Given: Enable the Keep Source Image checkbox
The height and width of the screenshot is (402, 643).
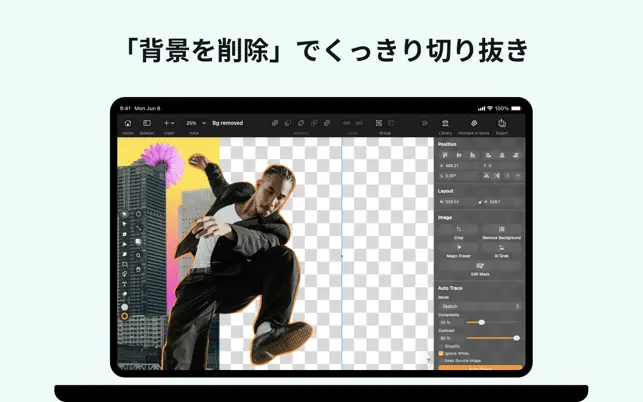Looking at the screenshot, I should click(441, 361).
